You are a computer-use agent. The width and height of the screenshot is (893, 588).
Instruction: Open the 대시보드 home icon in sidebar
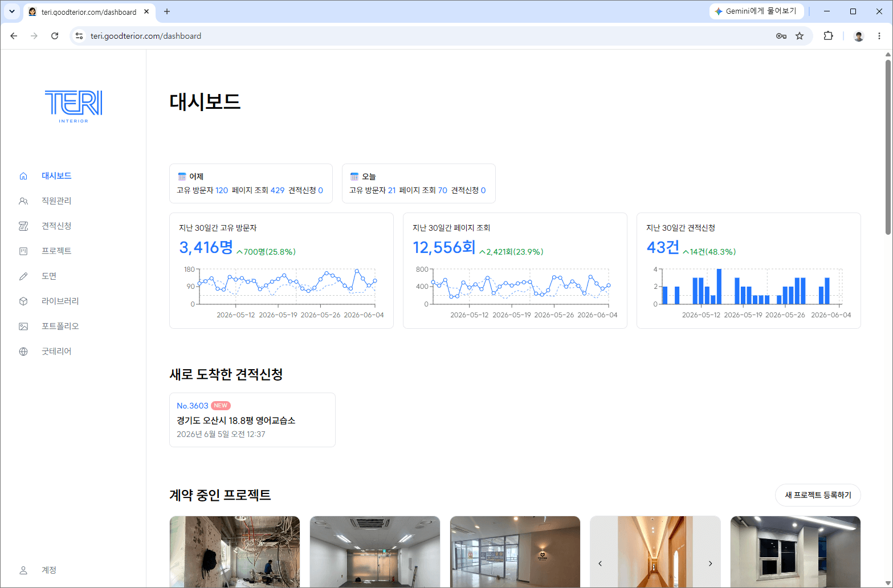[x=23, y=176]
